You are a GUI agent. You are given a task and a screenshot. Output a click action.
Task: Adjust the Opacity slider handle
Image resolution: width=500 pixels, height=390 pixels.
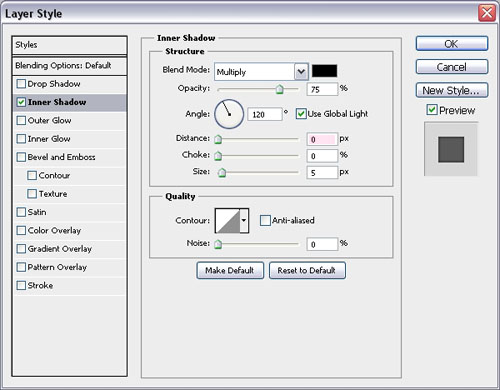279,89
